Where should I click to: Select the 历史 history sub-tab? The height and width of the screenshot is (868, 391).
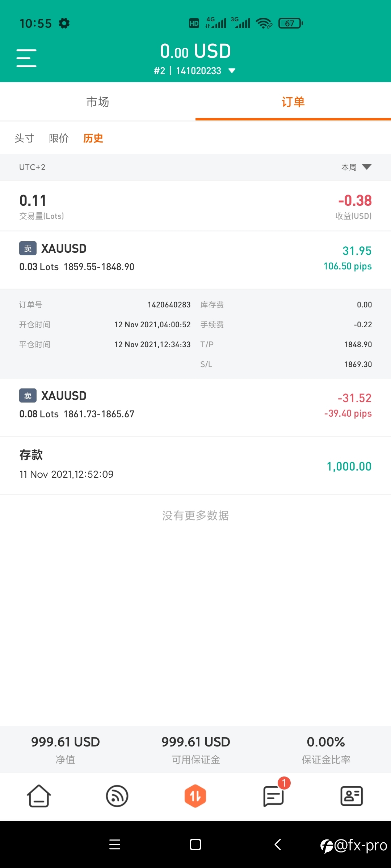pyautogui.click(x=93, y=138)
